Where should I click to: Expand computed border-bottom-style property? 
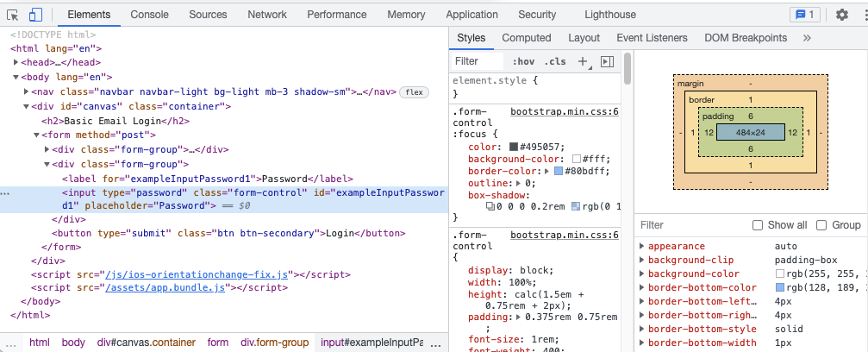(641, 330)
